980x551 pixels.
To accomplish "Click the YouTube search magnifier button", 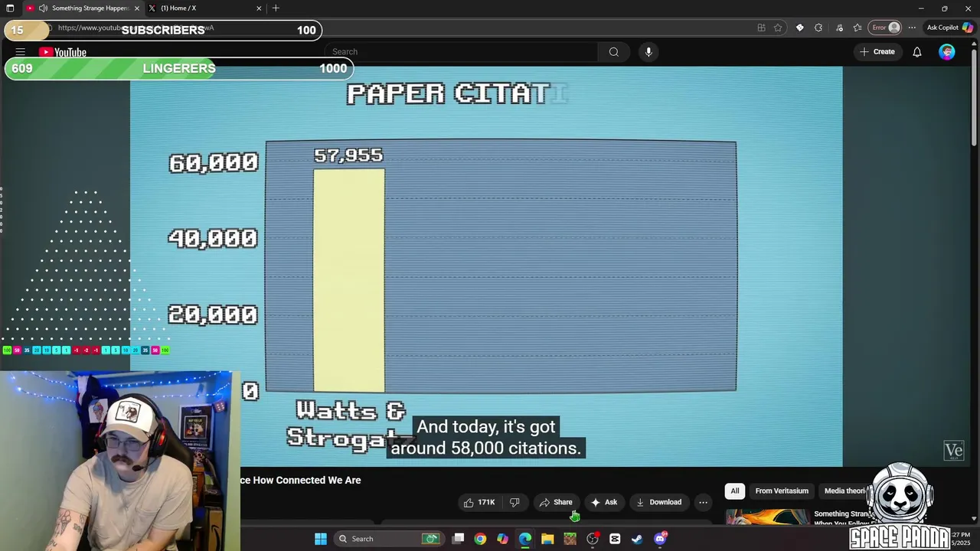I will pyautogui.click(x=613, y=52).
